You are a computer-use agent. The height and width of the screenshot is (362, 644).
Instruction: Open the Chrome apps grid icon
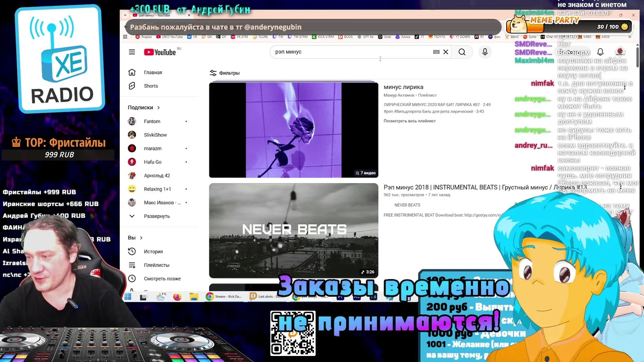coord(125,37)
